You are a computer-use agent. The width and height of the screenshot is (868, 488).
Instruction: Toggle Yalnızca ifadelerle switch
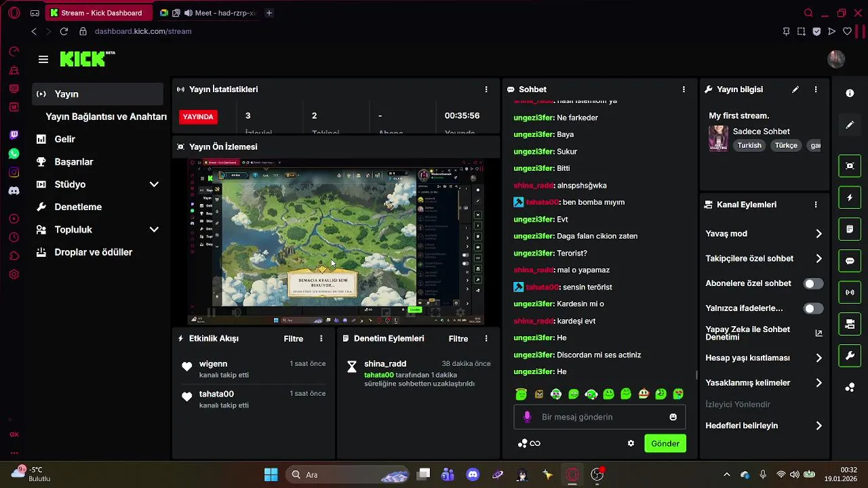813,308
